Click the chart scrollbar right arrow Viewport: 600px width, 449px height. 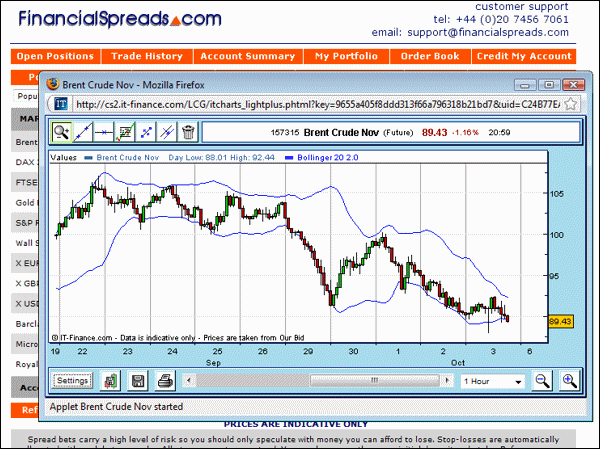tap(447, 380)
